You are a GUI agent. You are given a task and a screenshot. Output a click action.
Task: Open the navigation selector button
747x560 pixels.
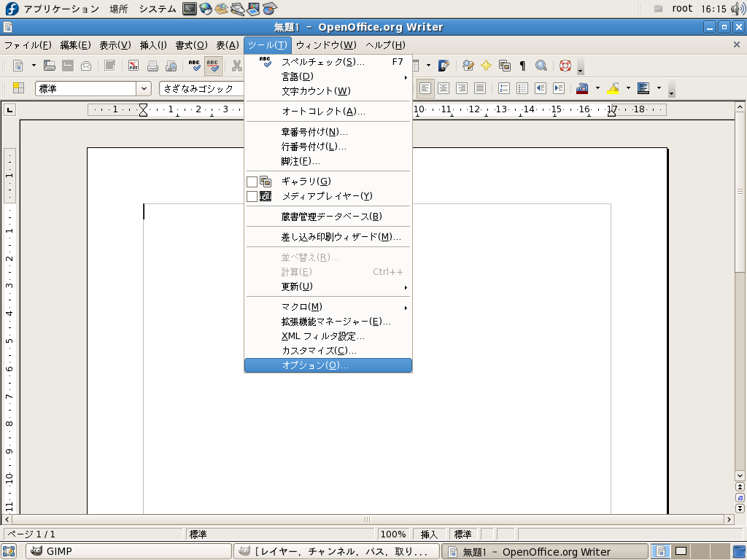pos(740,497)
